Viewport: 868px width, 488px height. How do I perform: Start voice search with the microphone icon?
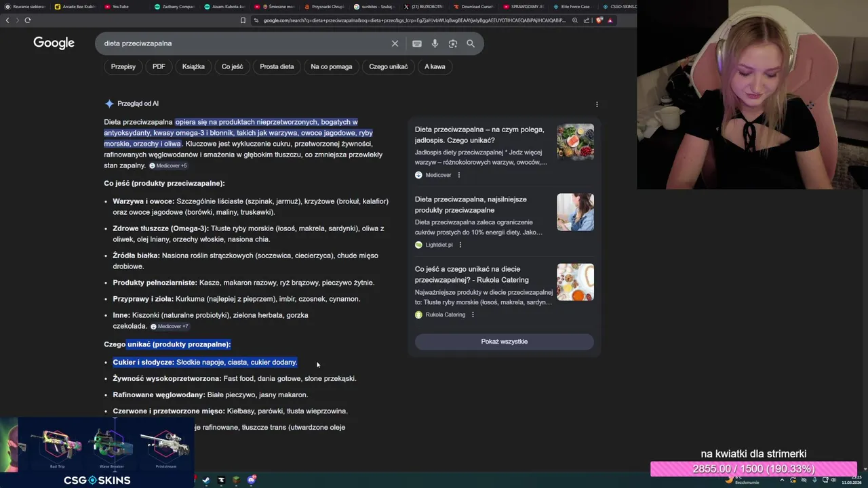pyautogui.click(x=435, y=43)
